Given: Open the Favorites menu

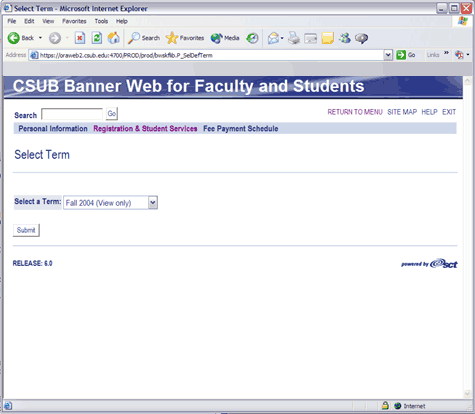Looking at the screenshot, I should pyautogui.click(x=74, y=21).
